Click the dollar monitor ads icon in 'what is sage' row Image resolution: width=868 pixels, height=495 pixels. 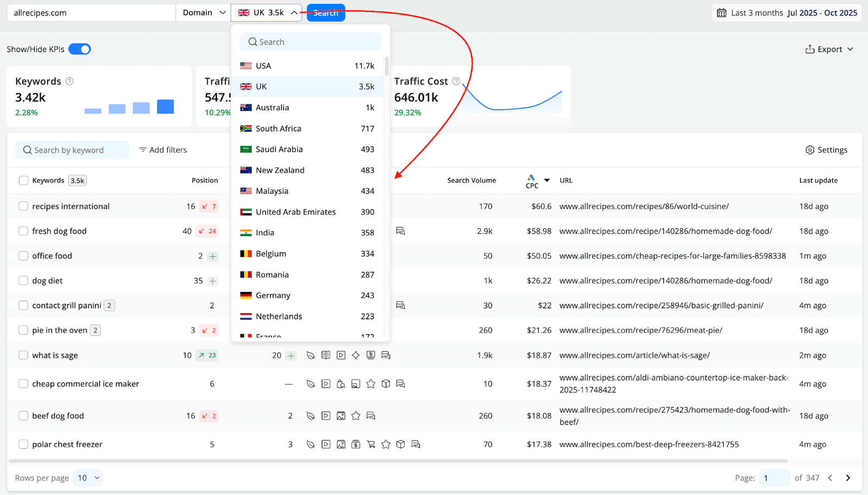[x=371, y=356]
